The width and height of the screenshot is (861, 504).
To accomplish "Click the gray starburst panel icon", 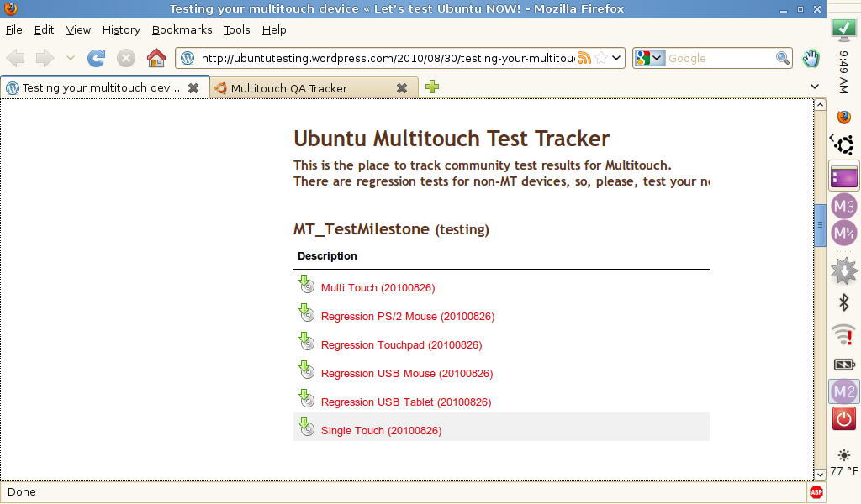I will (844, 270).
